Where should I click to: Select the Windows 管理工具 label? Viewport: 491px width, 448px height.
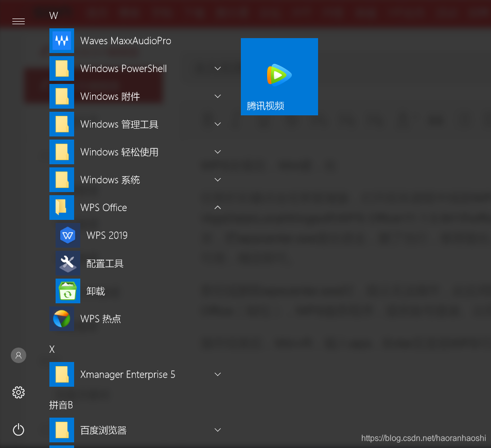click(119, 125)
